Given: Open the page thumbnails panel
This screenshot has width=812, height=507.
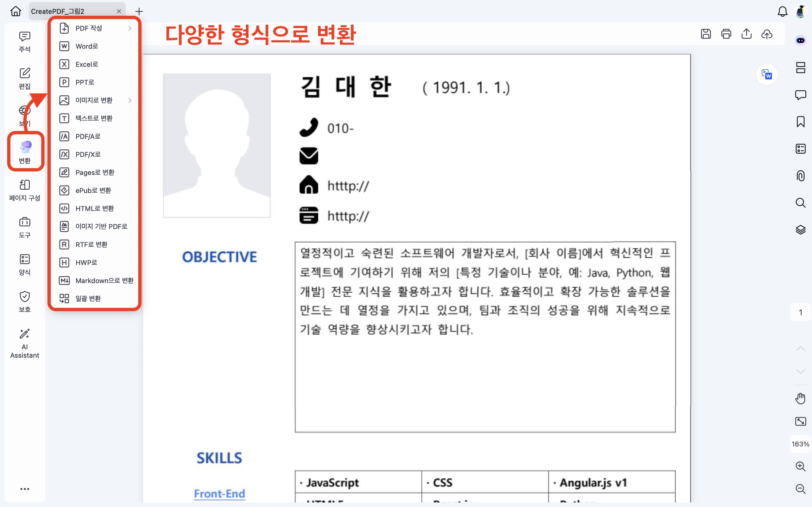Looking at the screenshot, I should point(801,67).
